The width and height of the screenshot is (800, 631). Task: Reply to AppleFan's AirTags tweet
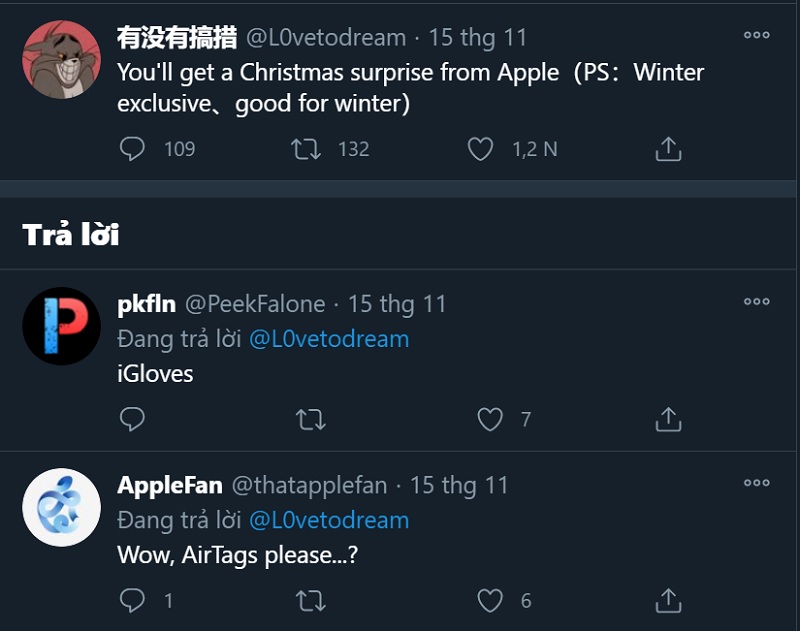[x=133, y=600]
